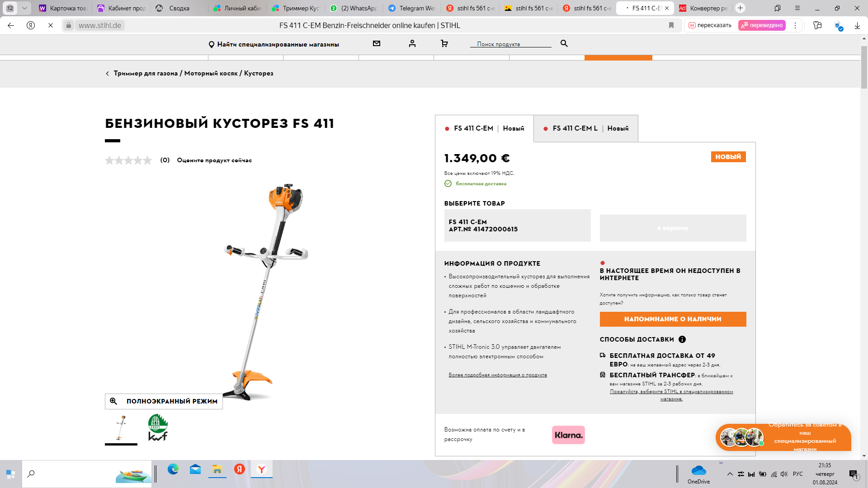Viewport: 868px width, 488px height.
Task: Select the KWF Profi certificate thumbnail
Action: pyautogui.click(x=158, y=427)
